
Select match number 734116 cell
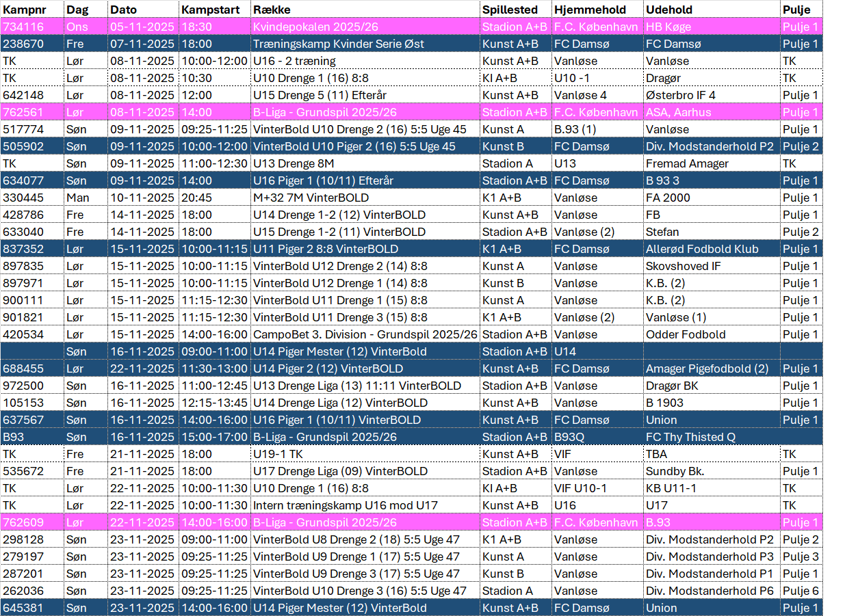(24, 27)
